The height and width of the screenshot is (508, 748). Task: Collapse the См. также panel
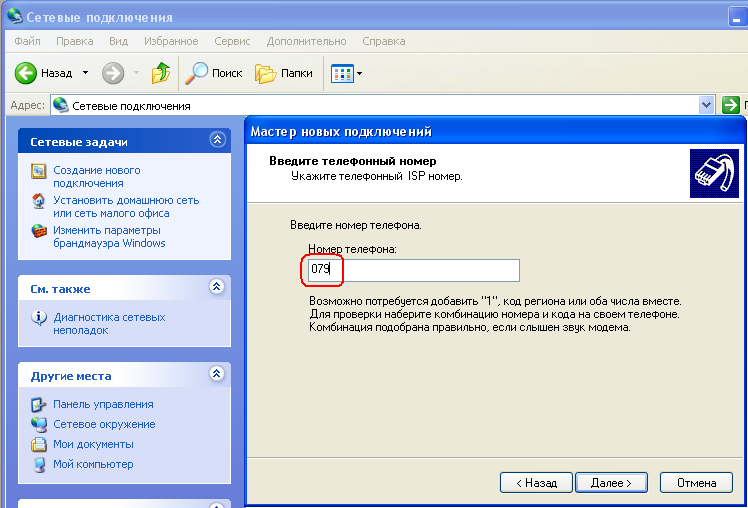coord(217,286)
